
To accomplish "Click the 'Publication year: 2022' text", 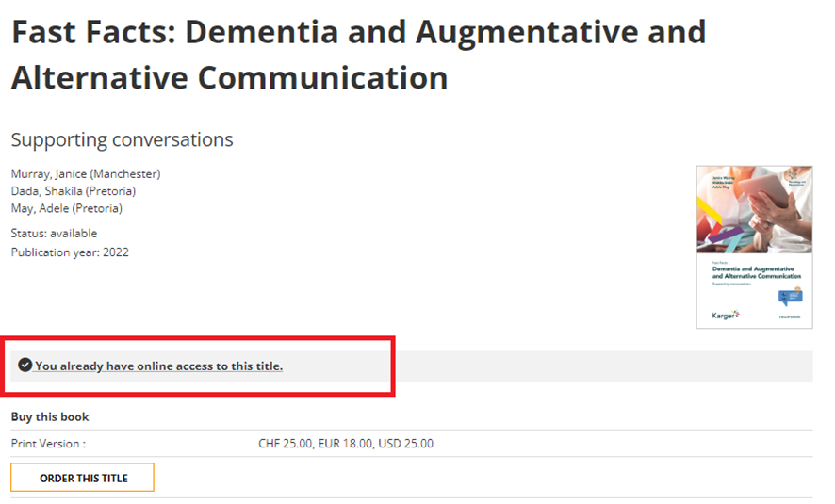I will pyautogui.click(x=70, y=252).
